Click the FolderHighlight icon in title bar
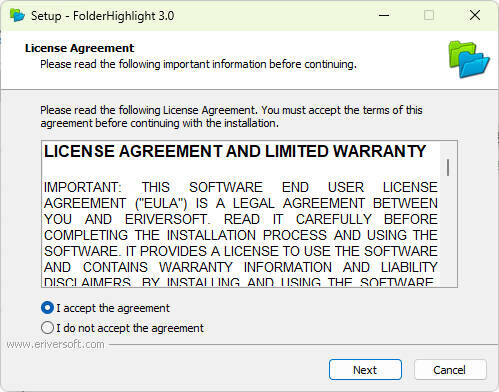This screenshot has width=499, height=392. 17,15
